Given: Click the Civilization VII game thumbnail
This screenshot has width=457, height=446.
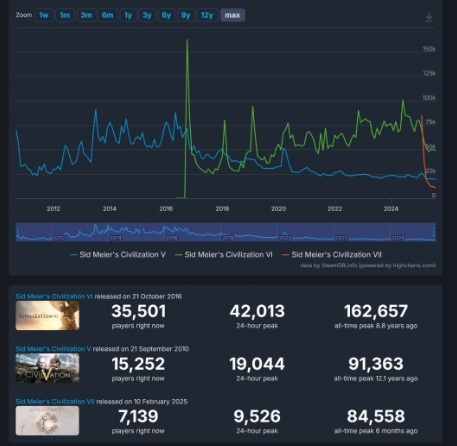Looking at the screenshot, I should point(47,421).
